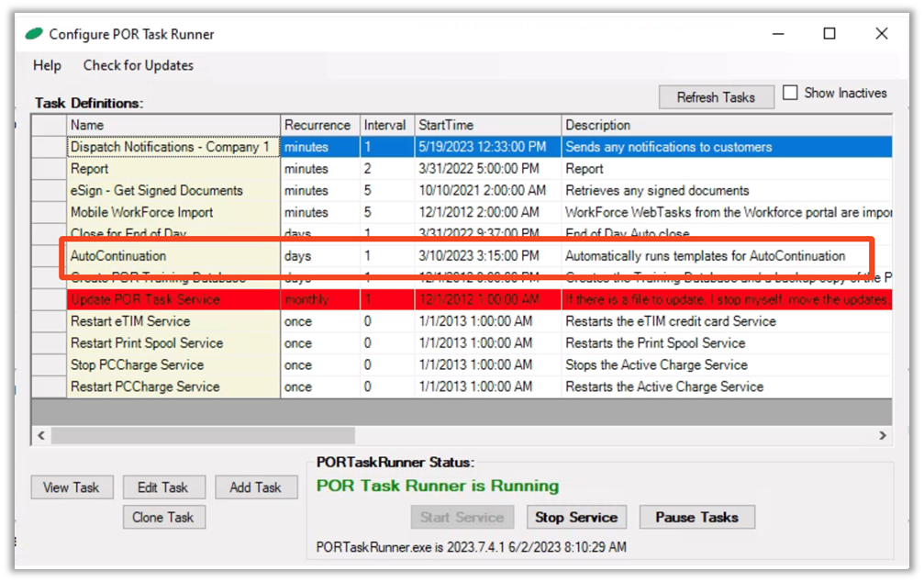Click the Pause Tasks button
The image size is (924, 582).
coord(696,517)
